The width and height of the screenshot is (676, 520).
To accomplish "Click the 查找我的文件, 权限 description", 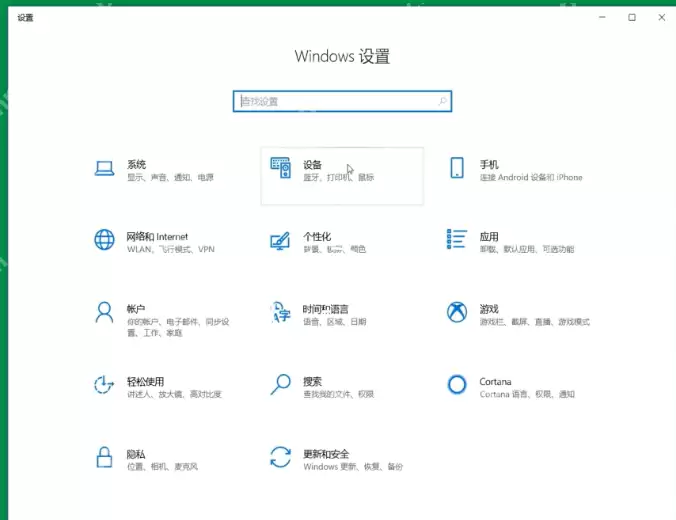I will pyautogui.click(x=338, y=394).
